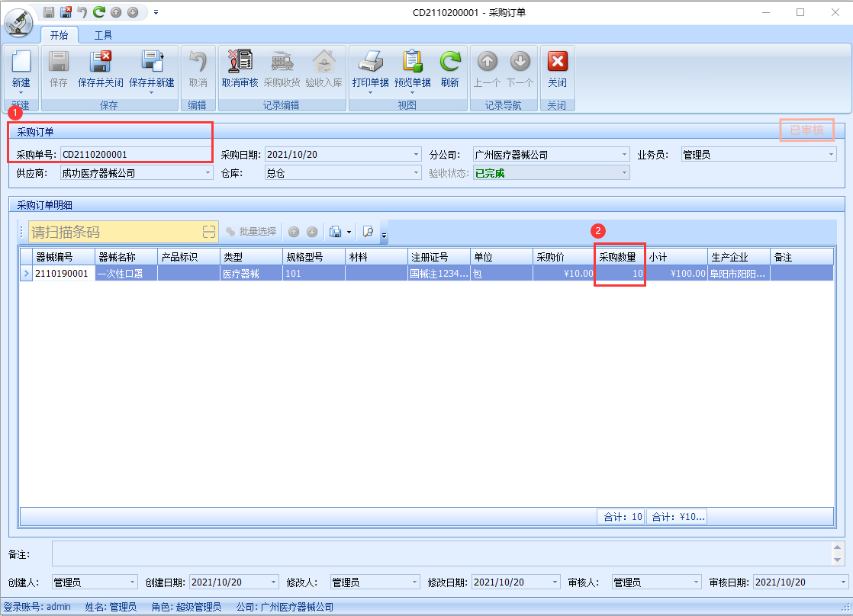Open the 供应商 supplier dropdown
853x616 pixels.
coord(208,173)
